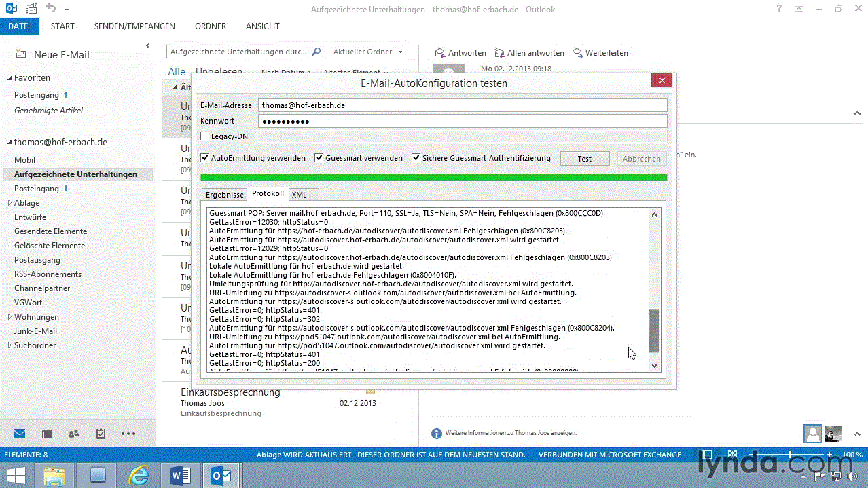
Task: Click the zoom slider in status bar
Action: point(789,455)
